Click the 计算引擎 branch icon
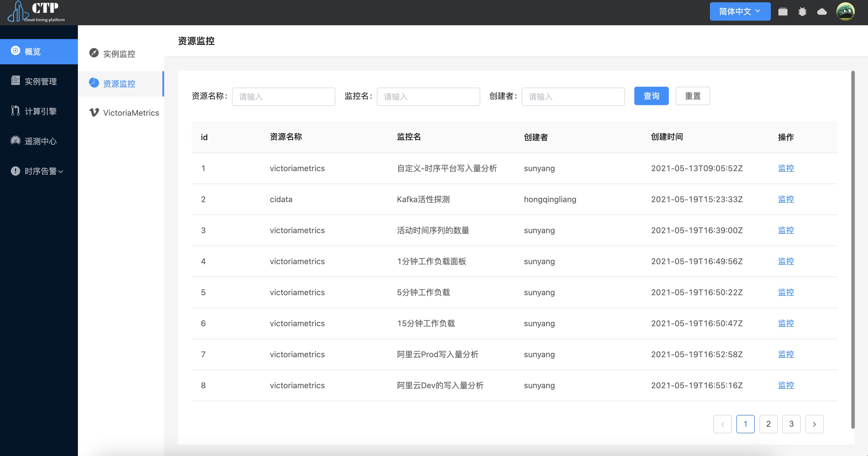 point(16,110)
